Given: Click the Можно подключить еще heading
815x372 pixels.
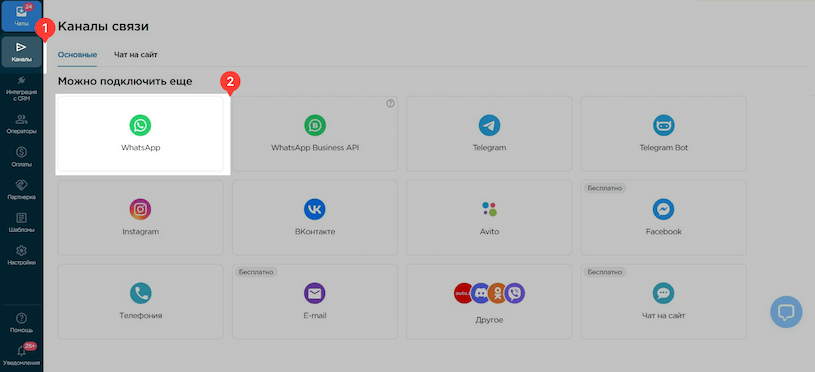Looking at the screenshot, I should (125, 82).
